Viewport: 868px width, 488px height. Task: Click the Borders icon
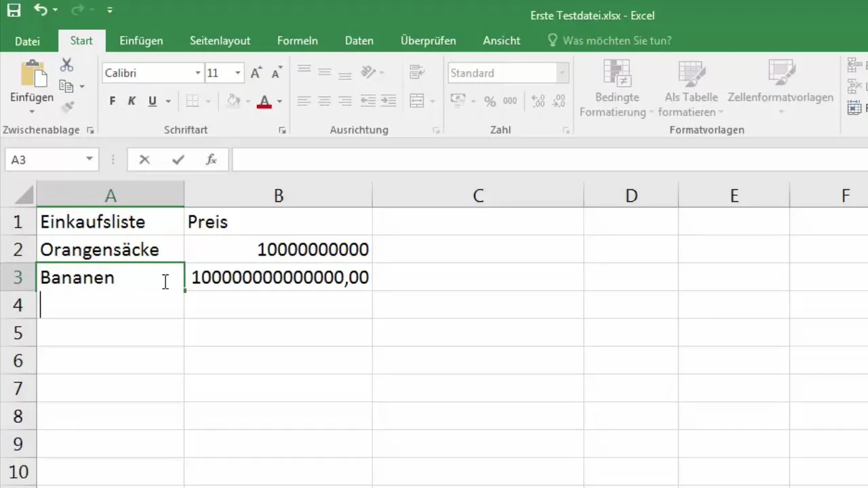point(193,102)
